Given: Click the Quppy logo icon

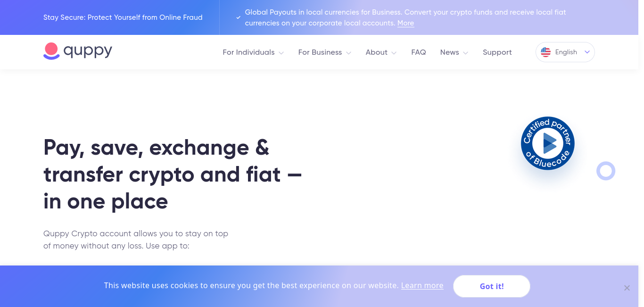Looking at the screenshot, I should pyautogui.click(x=51, y=51).
